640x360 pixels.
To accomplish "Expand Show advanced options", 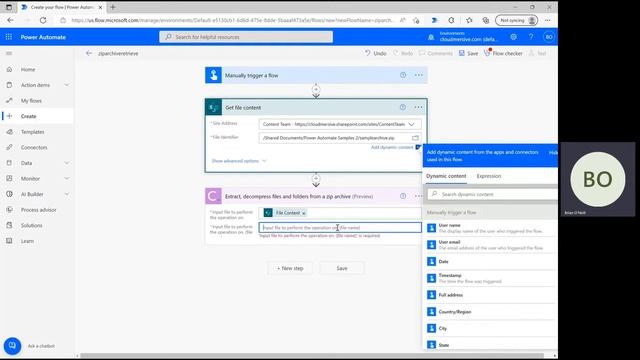I will point(239,161).
